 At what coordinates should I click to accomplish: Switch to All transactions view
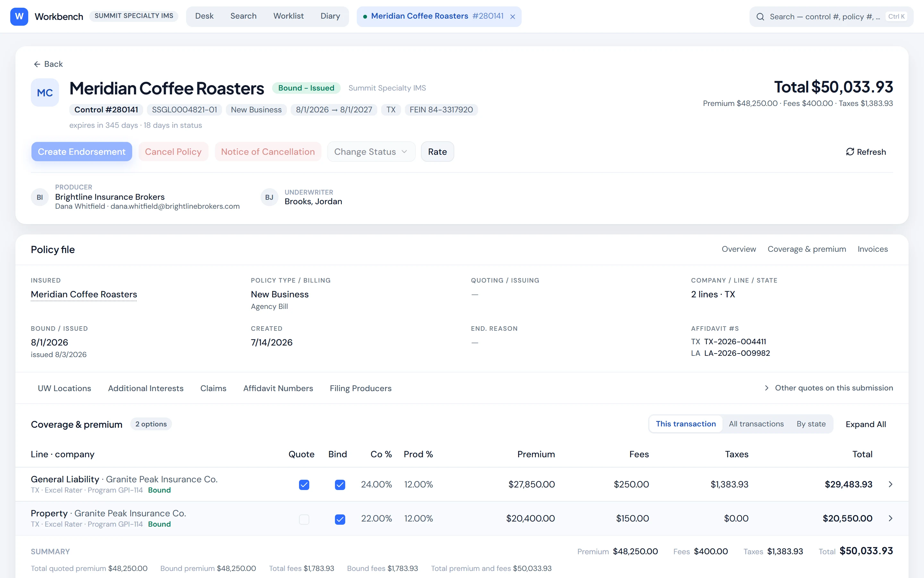point(756,424)
